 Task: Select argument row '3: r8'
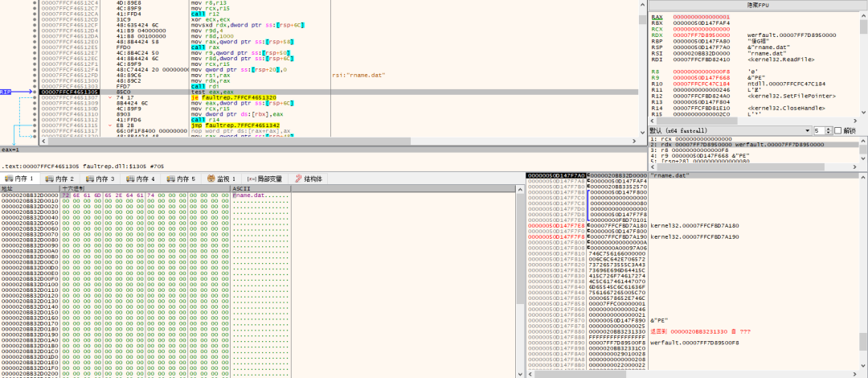click(x=753, y=150)
